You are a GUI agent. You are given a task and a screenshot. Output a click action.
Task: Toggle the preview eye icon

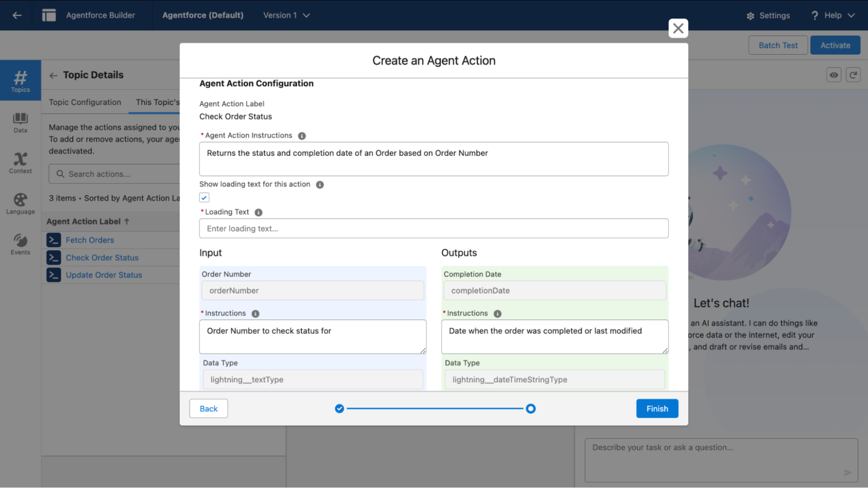(x=834, y=75)
